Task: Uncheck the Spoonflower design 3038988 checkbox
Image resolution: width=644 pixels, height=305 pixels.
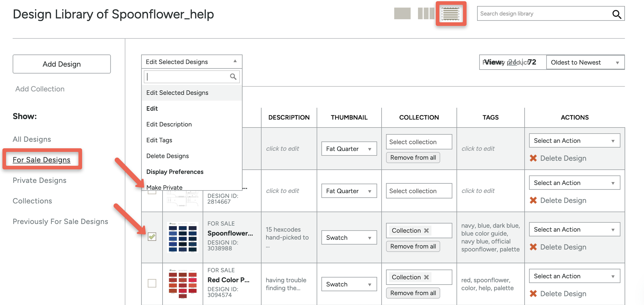Action: click(x=152, y=237)
